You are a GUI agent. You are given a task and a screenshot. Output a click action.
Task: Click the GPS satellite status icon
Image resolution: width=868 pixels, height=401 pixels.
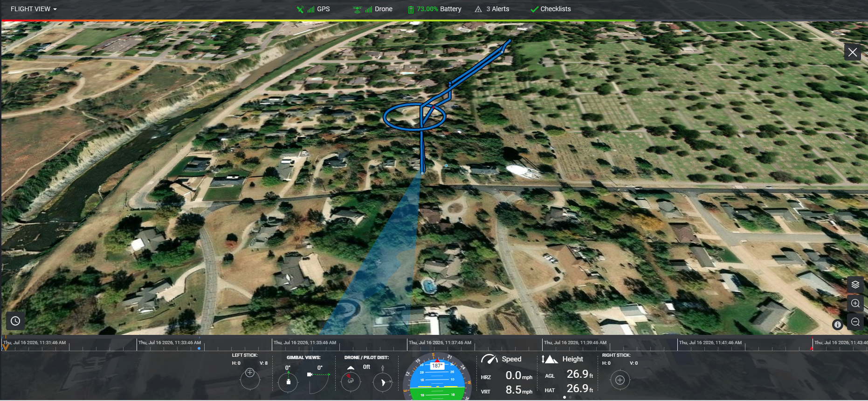(x=300, y=9)
